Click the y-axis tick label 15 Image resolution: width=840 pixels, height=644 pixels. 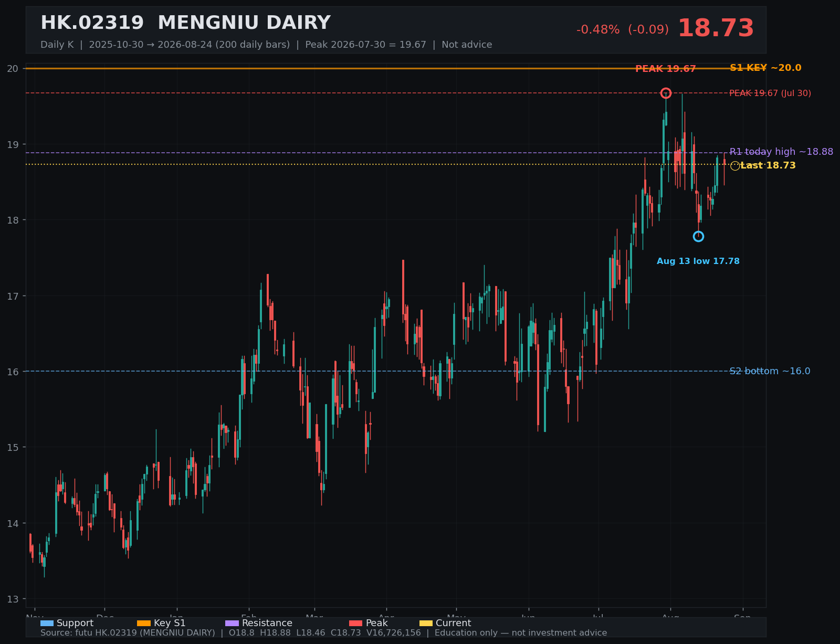pos(13,447)
